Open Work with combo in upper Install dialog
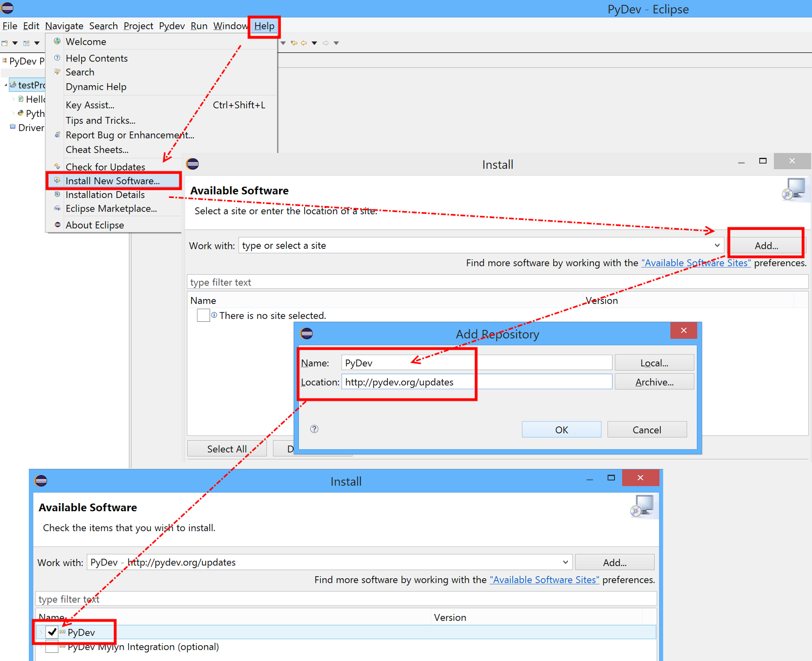Viewport: 812px width, 661px height. click(717, 245)
